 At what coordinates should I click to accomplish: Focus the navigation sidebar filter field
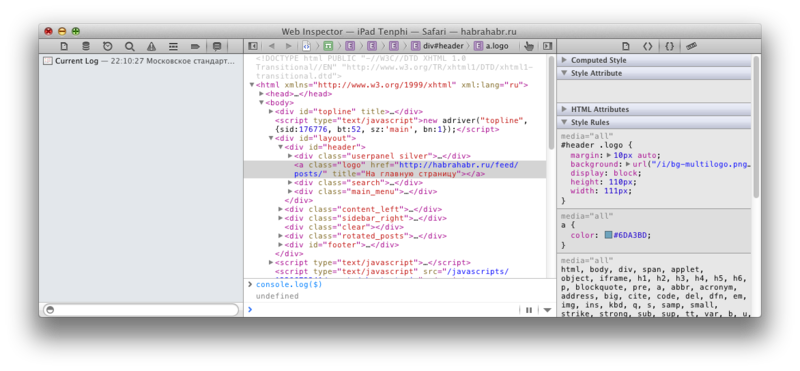[x=141, y=310]
